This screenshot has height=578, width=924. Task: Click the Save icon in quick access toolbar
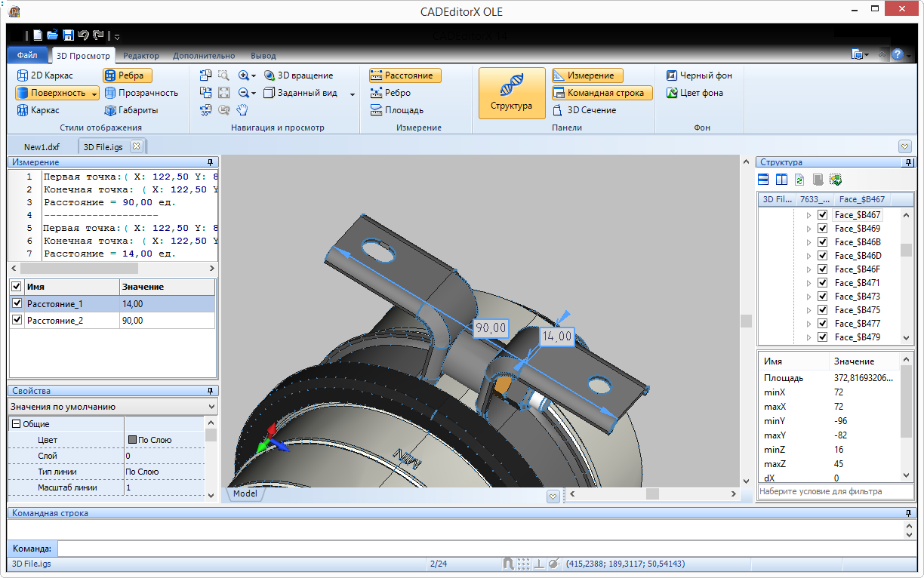pos(68,35)
